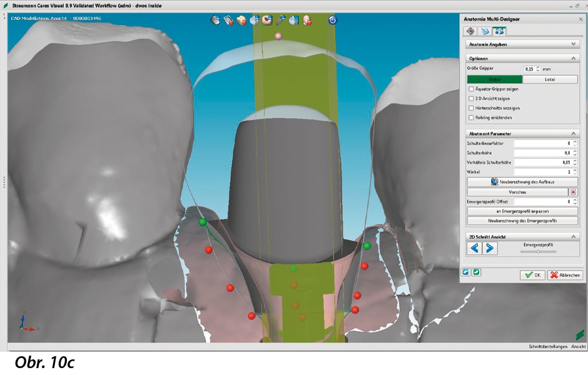Enable Äquator Gripper zeigen checkbox
The image size is (588, 375).
point(471,89)
